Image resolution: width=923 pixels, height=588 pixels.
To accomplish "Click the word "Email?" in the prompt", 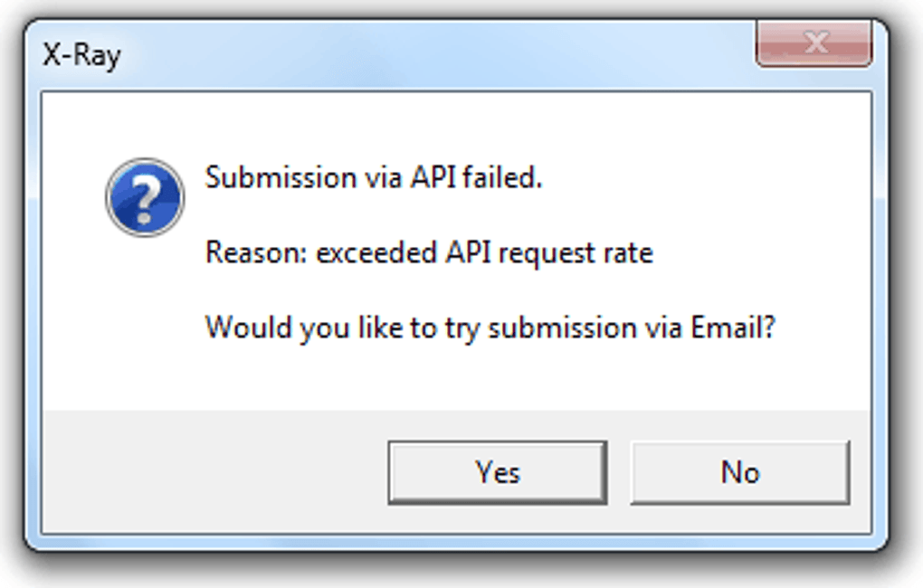I will tap(734, 327).
